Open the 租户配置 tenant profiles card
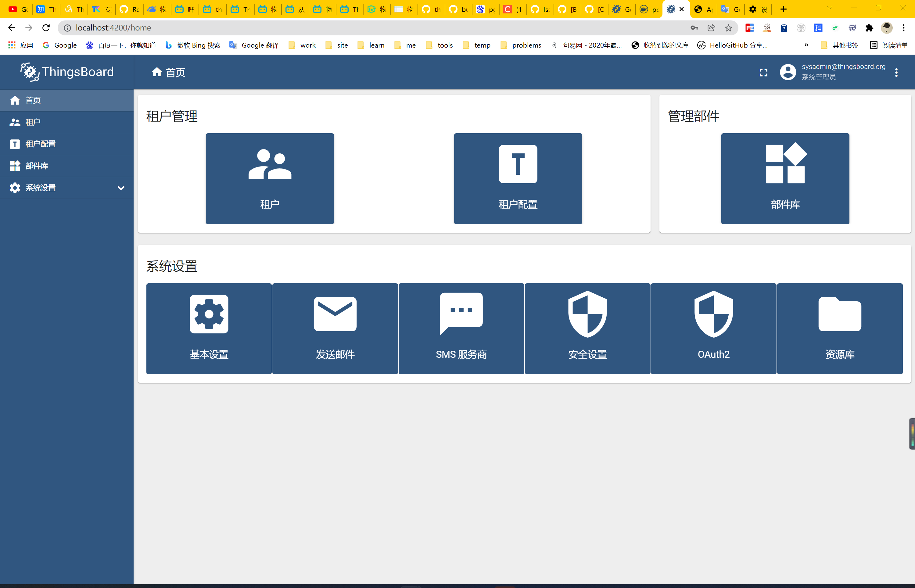This screenshot has width=915, height=588. (518, 178)
